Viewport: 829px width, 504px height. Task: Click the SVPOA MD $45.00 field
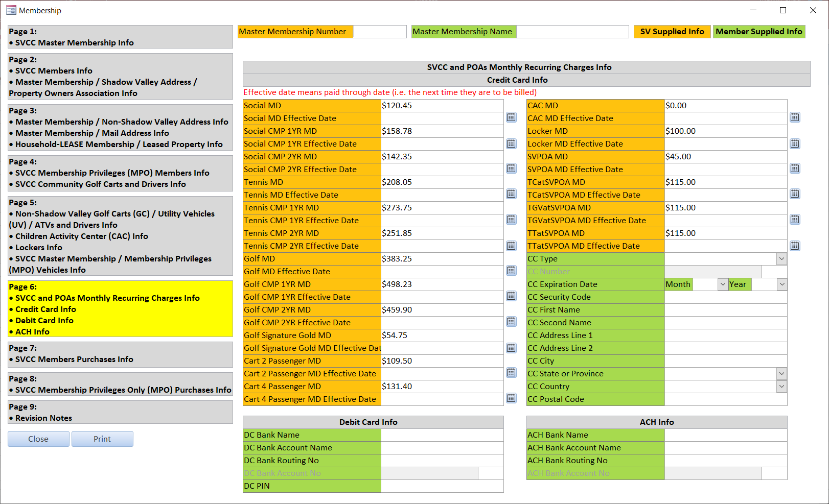(x=726, y=157)
